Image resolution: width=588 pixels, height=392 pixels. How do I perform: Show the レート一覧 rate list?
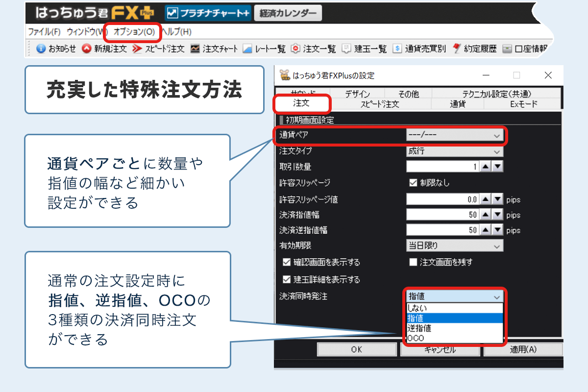(264, 49)
